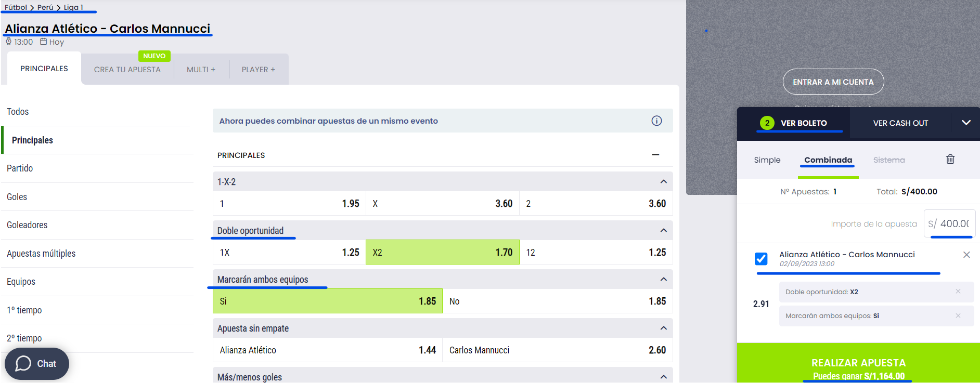Select Combinada bet type
This screenshot has width=980, height=383.
tap(828, 160)
